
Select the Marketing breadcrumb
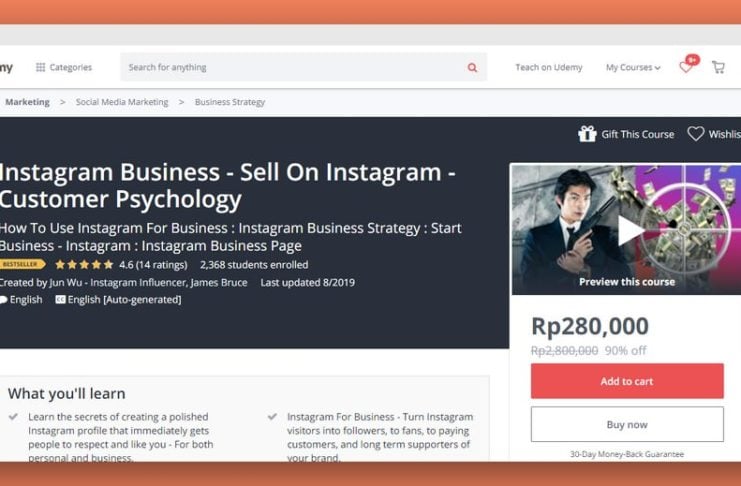click(27, 102)
